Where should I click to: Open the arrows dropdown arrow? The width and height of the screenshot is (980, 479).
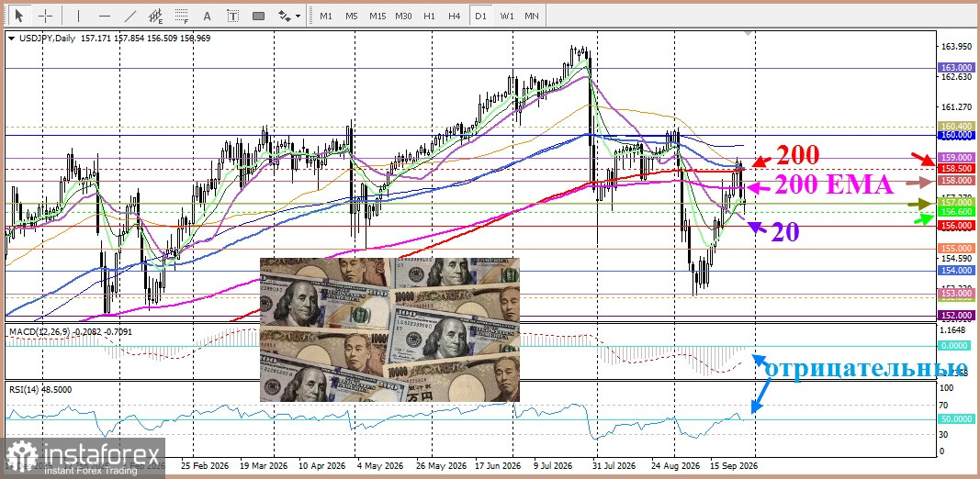click(299, 16)
